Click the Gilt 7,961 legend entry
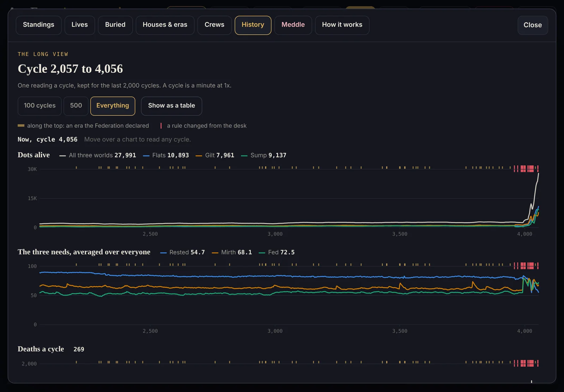 [x=215, y=155]
